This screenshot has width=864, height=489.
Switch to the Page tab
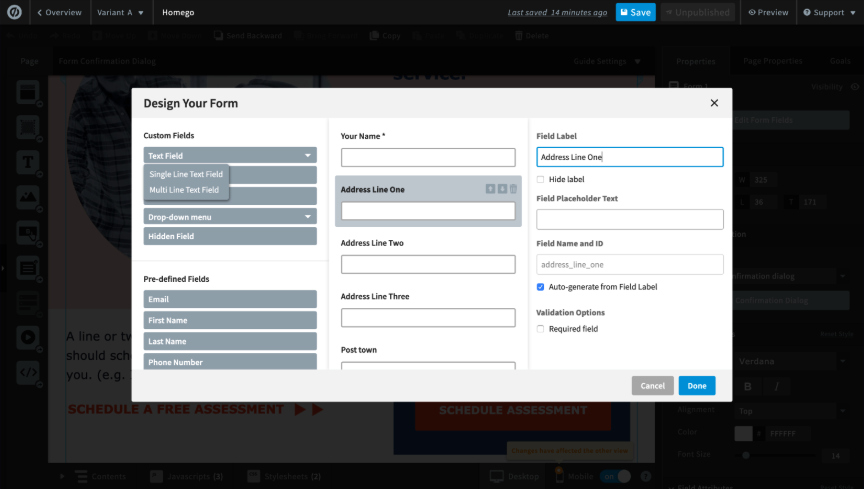(x=29, y=61)
